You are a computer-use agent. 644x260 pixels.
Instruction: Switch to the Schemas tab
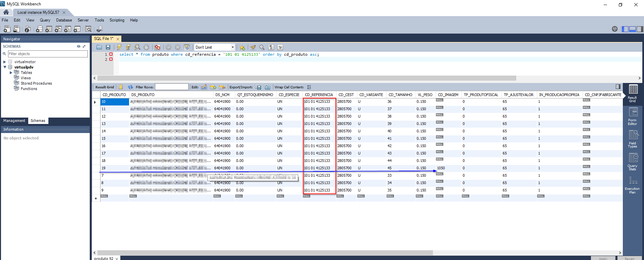pos(38,121)
